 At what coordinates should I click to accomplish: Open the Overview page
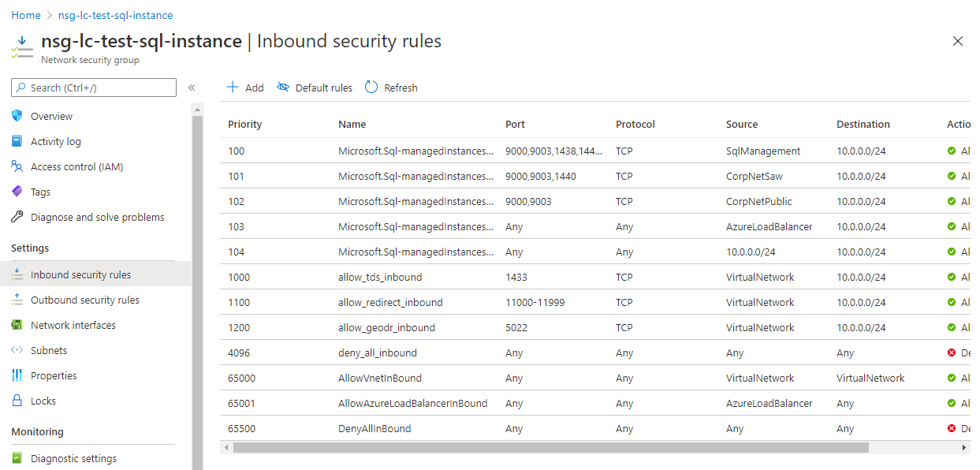49,116
